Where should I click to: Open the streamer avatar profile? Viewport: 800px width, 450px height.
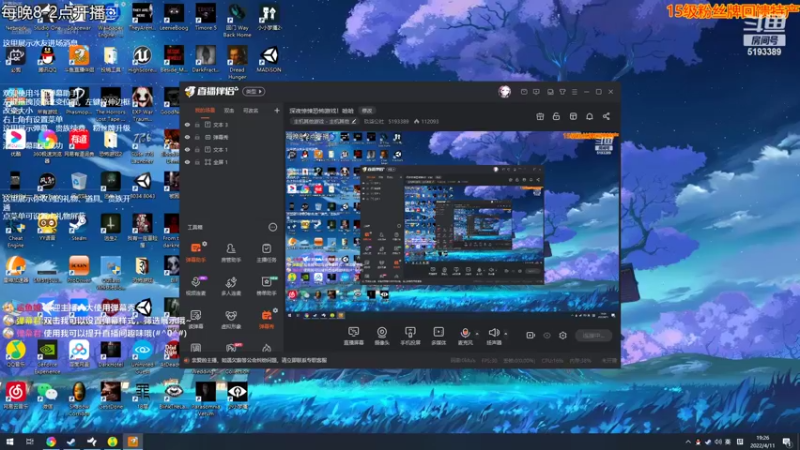click(x=504, y=91)
